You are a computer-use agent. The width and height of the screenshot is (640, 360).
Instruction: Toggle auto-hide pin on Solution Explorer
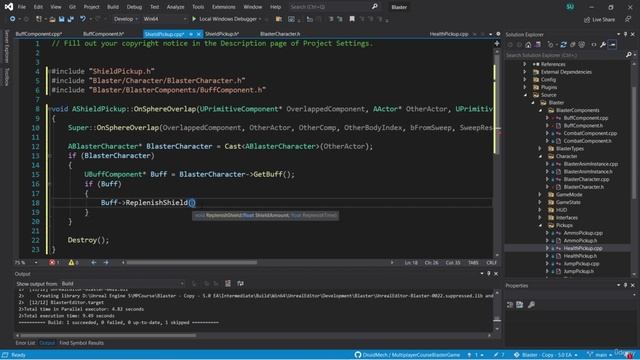click(x=625, y=34)
